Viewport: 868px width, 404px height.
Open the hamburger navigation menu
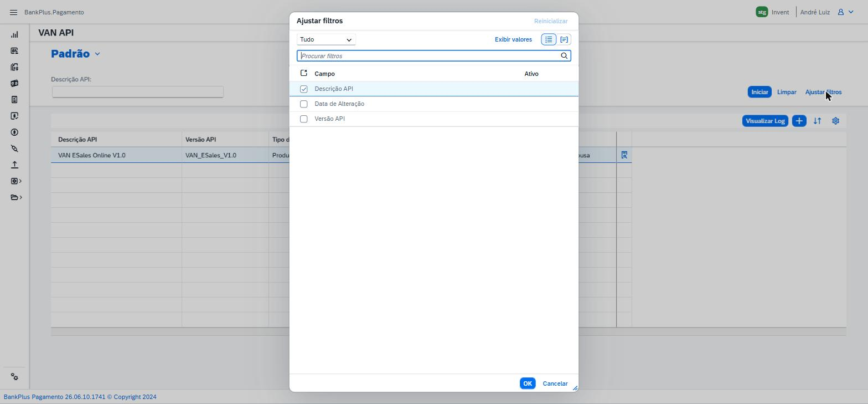[14, 12]
